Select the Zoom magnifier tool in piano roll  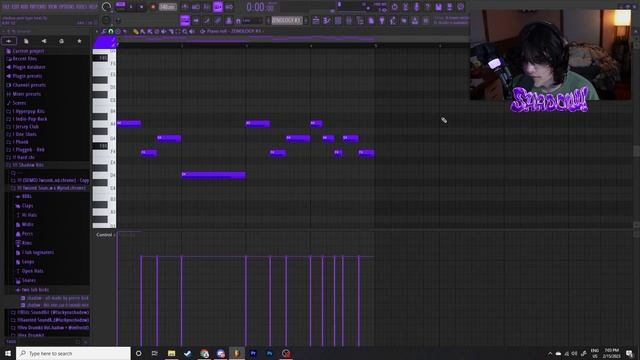pyautogui.click(x=184, y=31)
